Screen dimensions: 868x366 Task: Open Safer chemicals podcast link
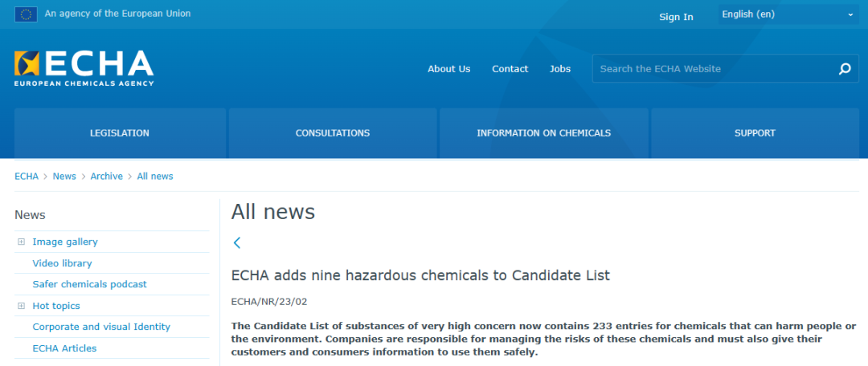click(x=90, y=284)
